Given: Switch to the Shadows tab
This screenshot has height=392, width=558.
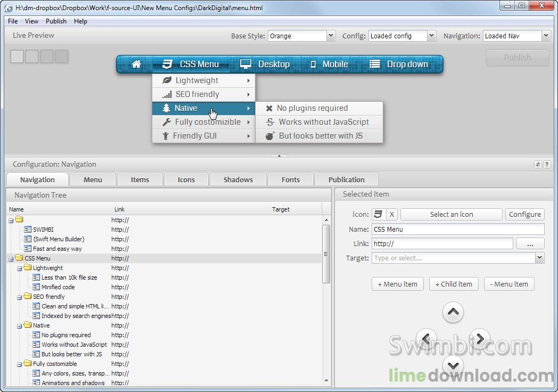Looking at the screenshot, I should click(x=238, y=179).
